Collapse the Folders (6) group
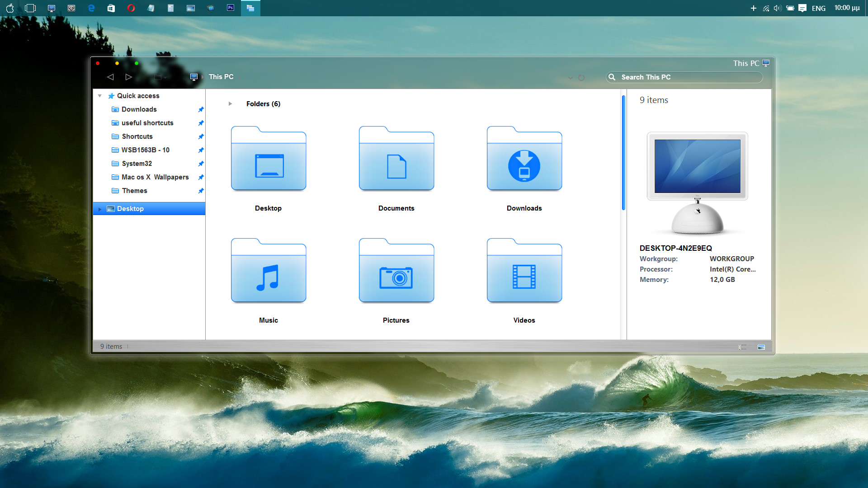Screen dimensions: 868x488 [231, 104]
